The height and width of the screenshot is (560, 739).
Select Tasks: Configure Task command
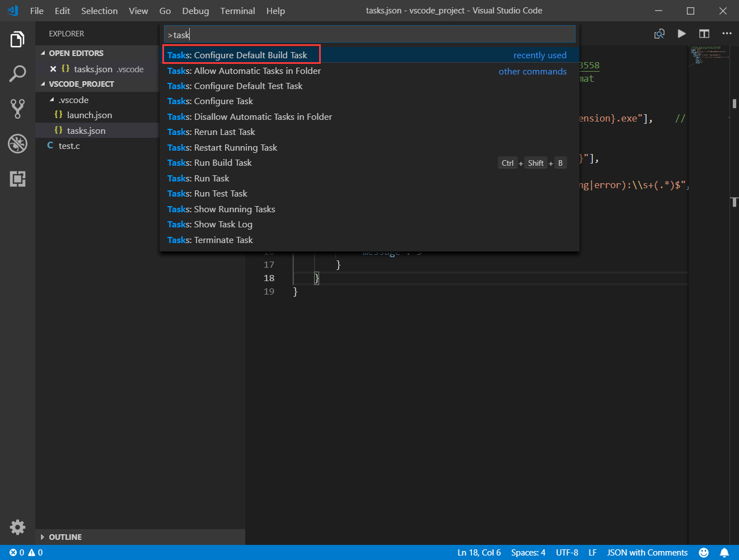pyautogui.click(x=369, y=101)
